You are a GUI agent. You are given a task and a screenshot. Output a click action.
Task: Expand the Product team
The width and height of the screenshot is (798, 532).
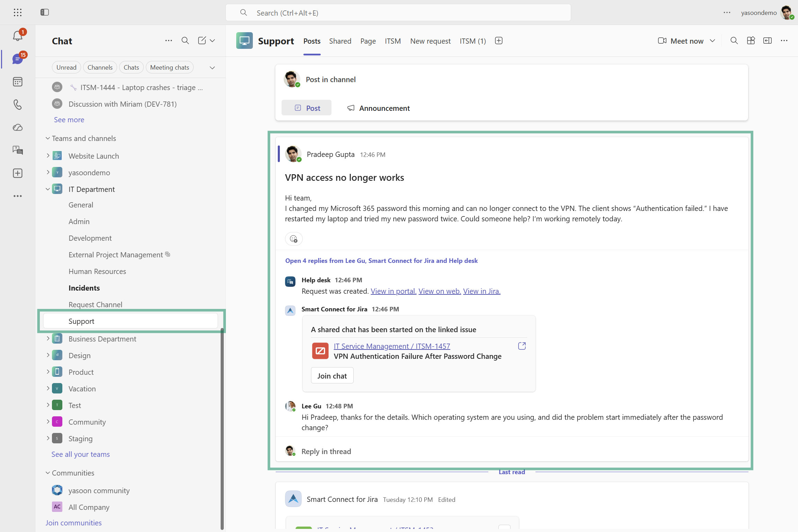click(x=48, y=372)
